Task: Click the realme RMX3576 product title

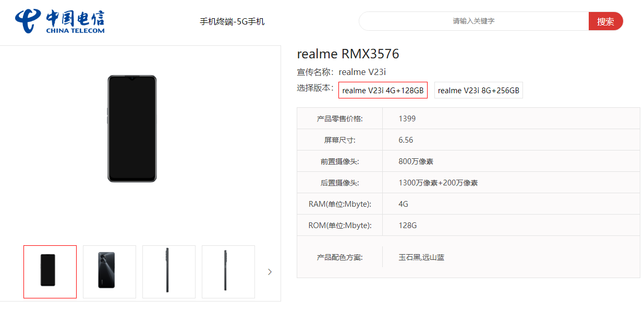Action: (x=348, y=54)
